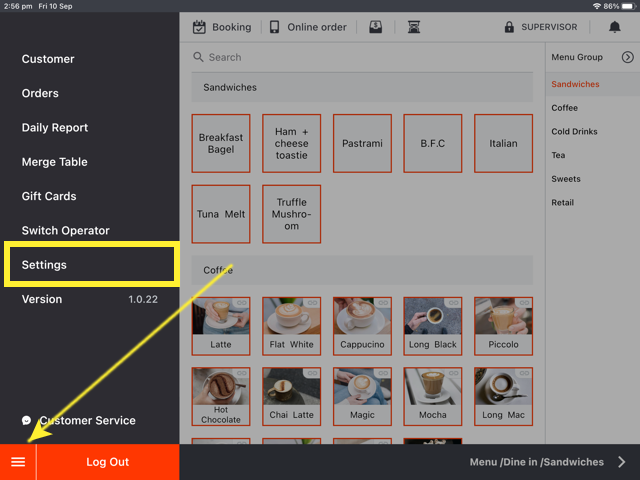Open the Booking calendar icon
This screenshot has height=480, width=640.
tap(199, 27)
